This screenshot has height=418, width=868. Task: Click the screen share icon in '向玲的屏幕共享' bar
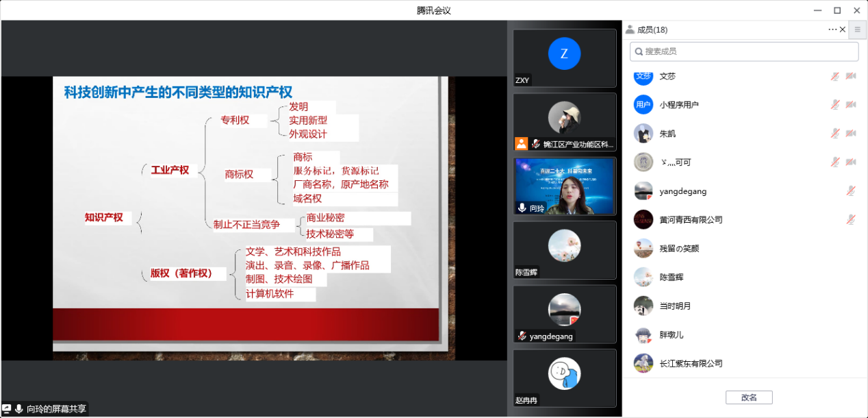(x=8, y=408)
